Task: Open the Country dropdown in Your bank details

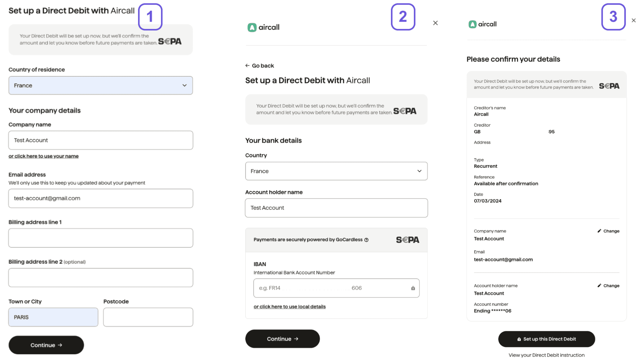Action: click(x=336, y=171)
